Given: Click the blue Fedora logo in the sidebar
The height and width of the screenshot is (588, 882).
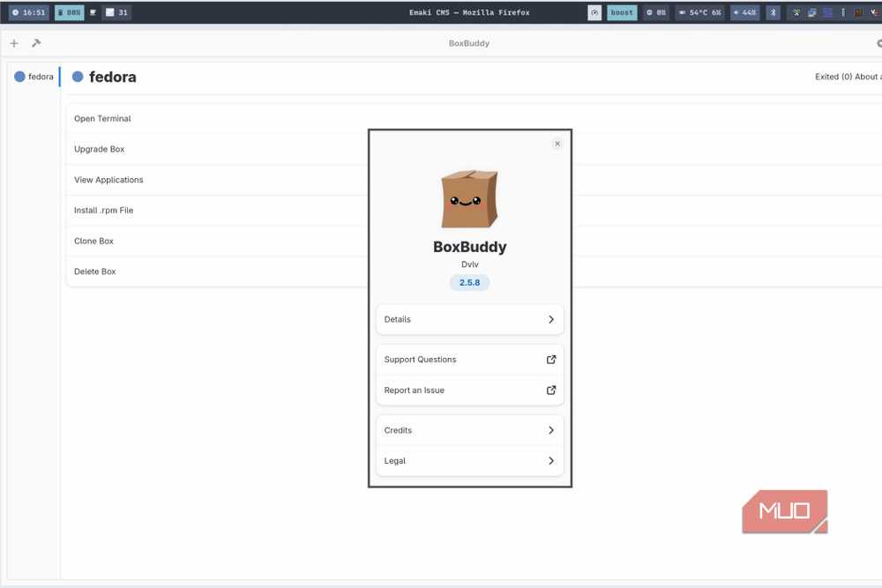Looking at the screenshot, I should pos(19,77).
